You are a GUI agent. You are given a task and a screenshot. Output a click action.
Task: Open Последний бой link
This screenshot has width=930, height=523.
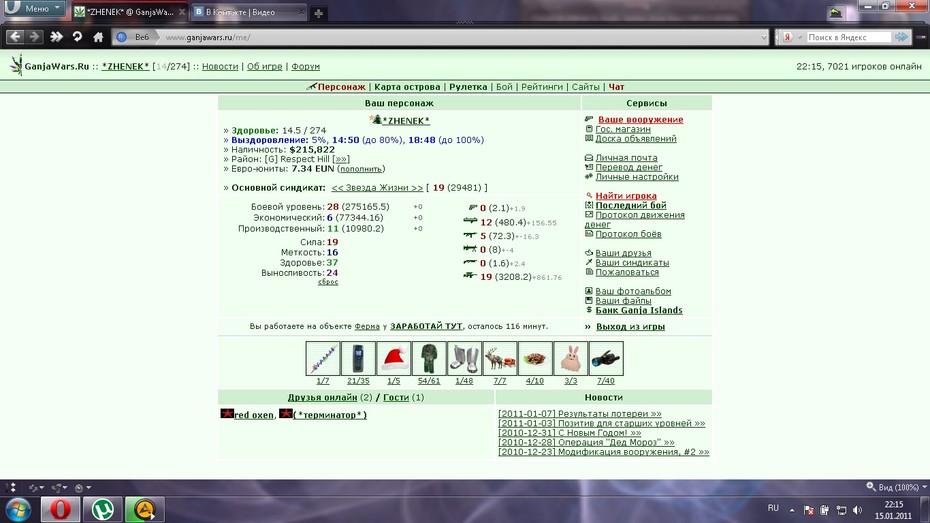[631, 205]
